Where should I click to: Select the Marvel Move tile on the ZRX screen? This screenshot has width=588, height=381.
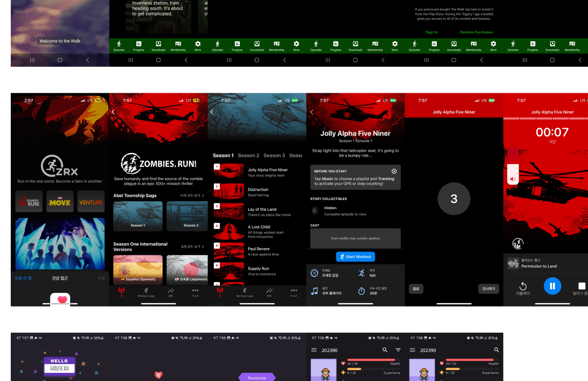(x=60, y=202)
